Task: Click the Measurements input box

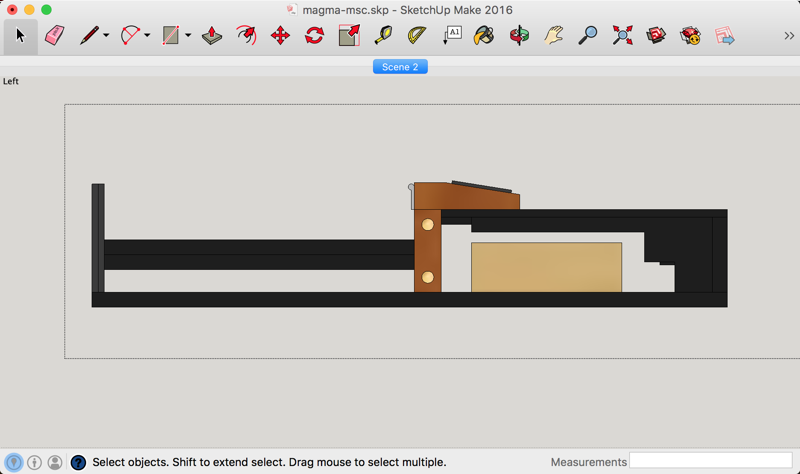Action: click(x=710, y=461)
